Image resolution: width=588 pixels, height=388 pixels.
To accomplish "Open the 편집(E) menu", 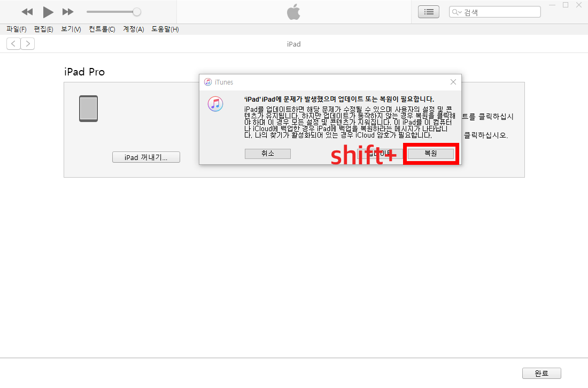I will tap(43, 29).
